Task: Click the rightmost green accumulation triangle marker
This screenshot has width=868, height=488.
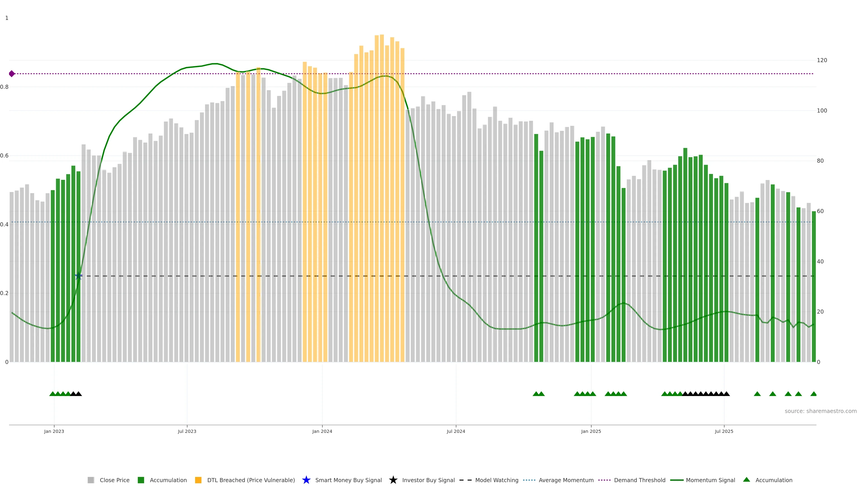Action: [814, 394]
